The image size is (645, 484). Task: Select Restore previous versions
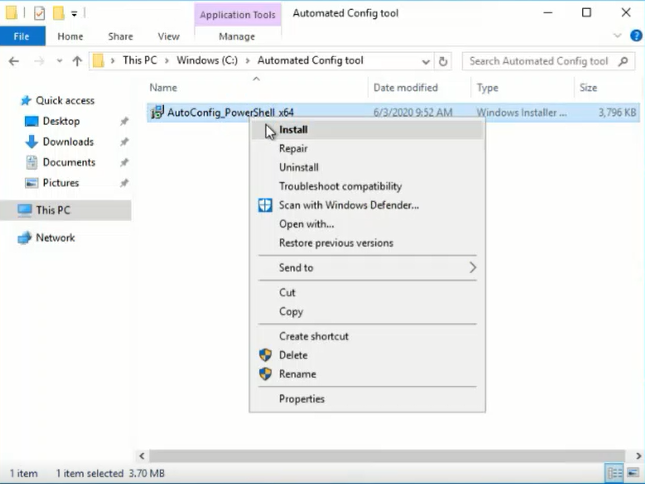(367, 243)
